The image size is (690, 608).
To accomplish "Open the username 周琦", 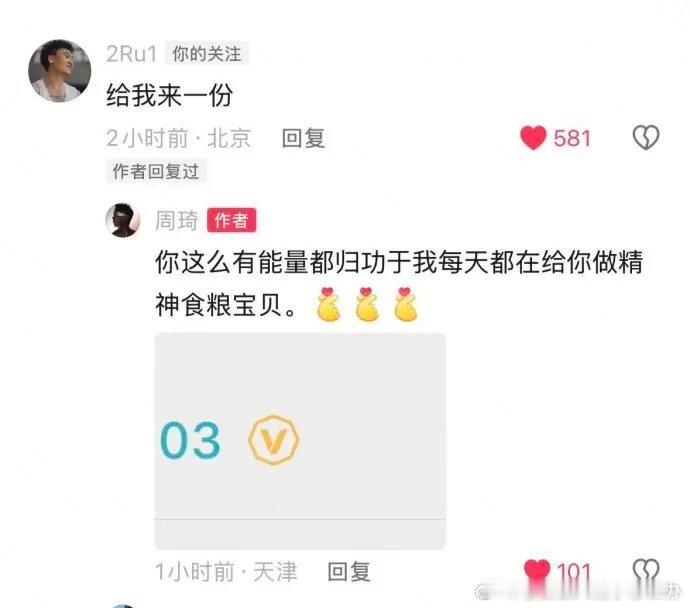I will [x=176, y=220].
